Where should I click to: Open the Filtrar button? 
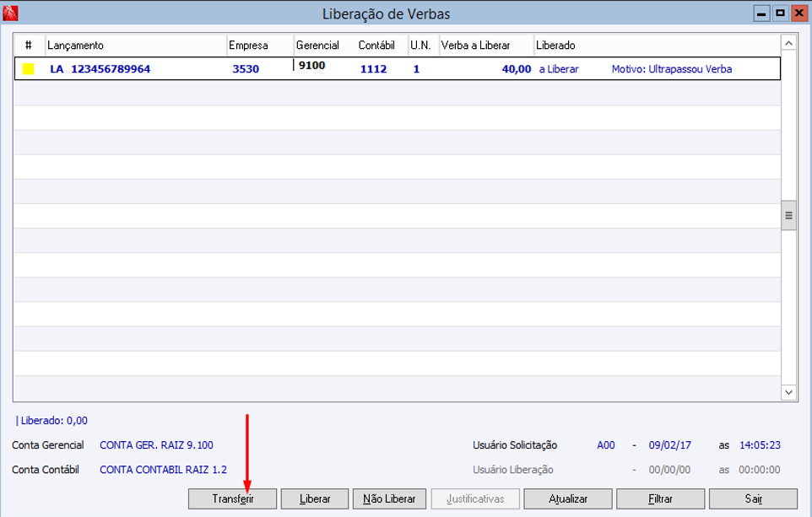tap(661, 499)
